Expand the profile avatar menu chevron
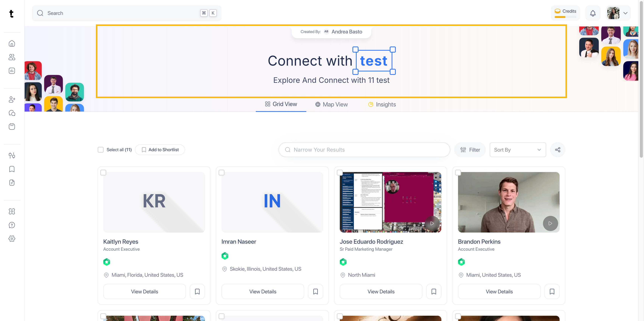This screenshot has width=644, height=321. tap(625, 13)
